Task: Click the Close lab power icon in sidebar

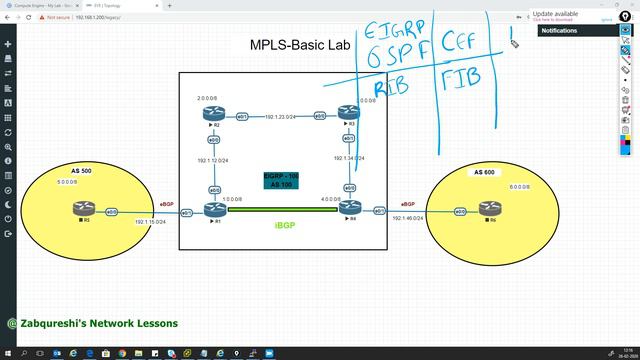Action: 8,219
